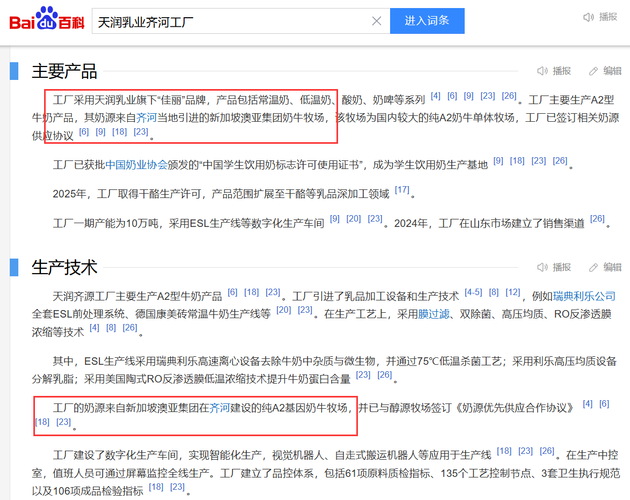Open the 中国奶业协会 link
The image size is (630, 500).
pos(136,165)
